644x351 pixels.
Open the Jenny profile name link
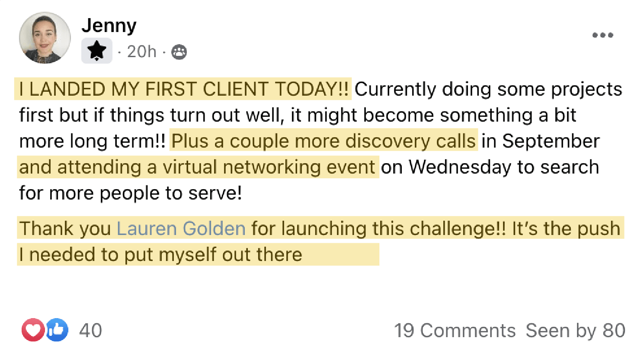click(109, 26)
